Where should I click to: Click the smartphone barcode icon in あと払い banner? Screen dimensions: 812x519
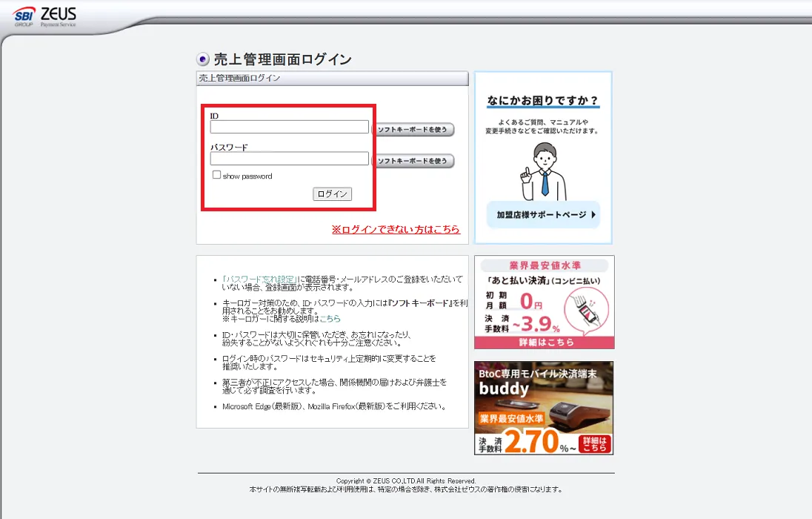tap(586, 311)
